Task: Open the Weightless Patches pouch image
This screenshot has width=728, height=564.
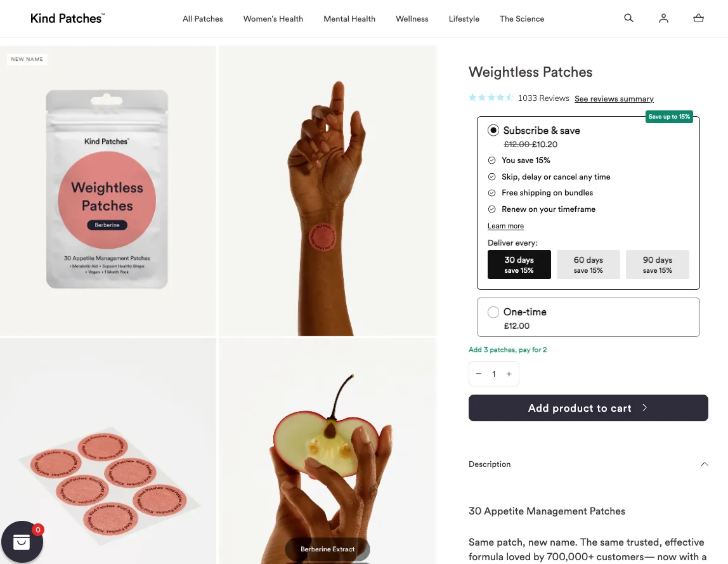Action: [x=107, y=189]
